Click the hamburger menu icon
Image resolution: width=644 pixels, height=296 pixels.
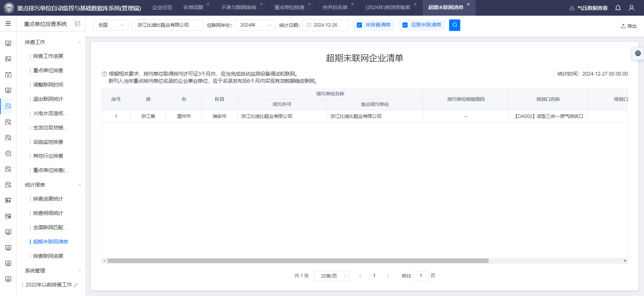pyautogui.click(x=8, y=24)
